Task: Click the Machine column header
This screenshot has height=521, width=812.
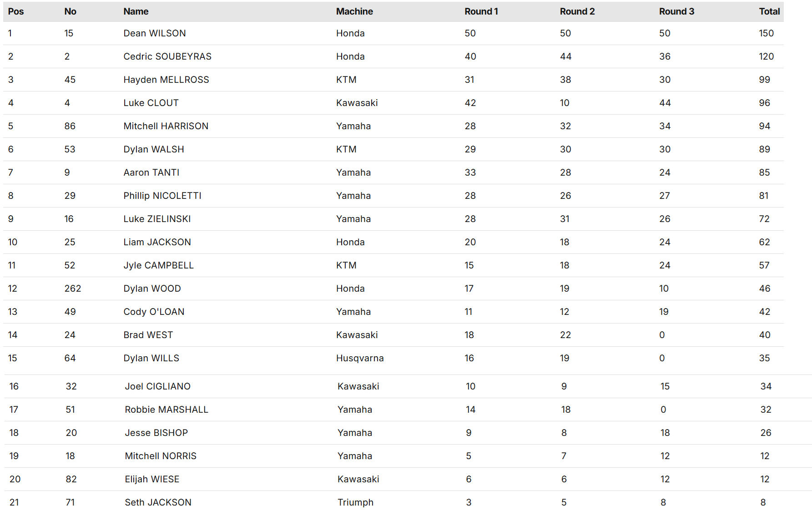Action: point(354,12)
